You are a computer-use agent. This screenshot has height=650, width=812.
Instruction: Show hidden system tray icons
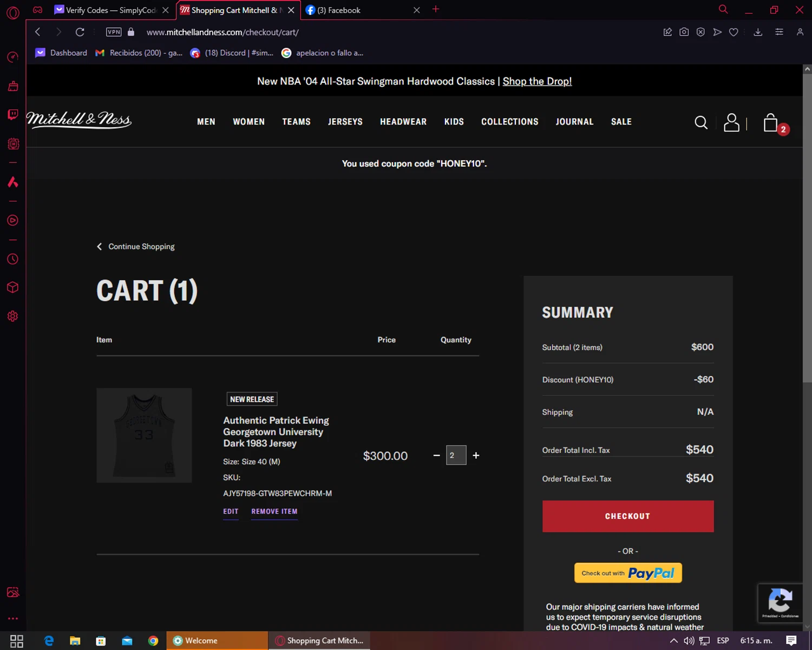click(674, 641)
